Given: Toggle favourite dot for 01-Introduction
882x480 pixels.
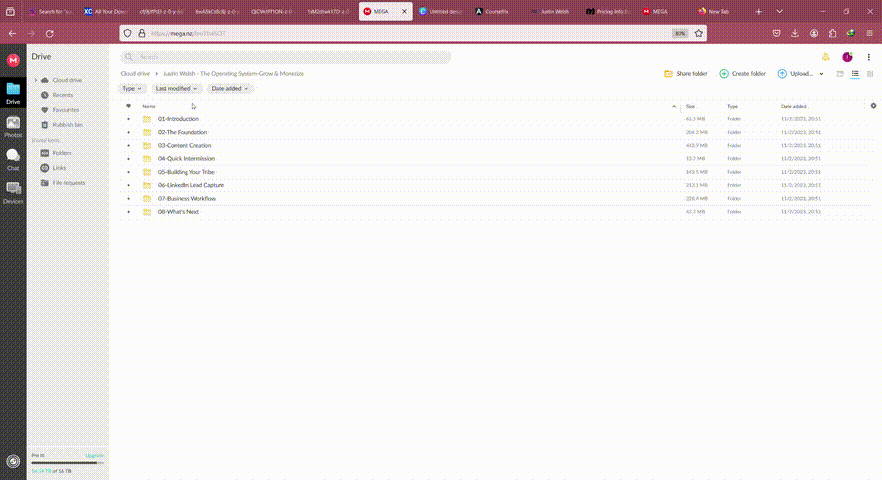Looking at the screenshot, I should click(128, 119).
